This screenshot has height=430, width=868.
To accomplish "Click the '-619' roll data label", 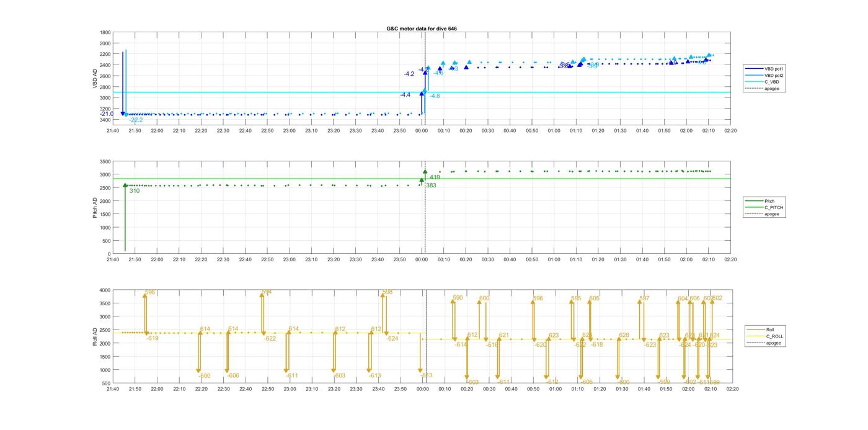I will 152,338.
